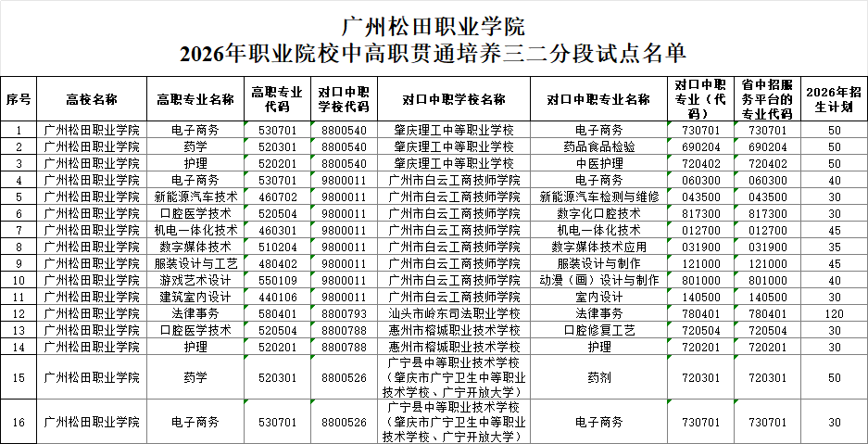Click the 数字化口腔技术 cell
Screen dimensions: 868x444
tap(598, 213)
